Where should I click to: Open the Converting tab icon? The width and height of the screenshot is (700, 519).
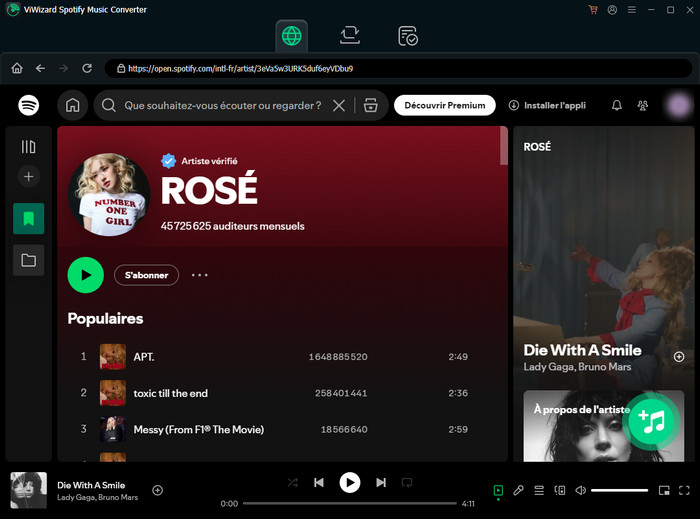click(x=349, y=36)
